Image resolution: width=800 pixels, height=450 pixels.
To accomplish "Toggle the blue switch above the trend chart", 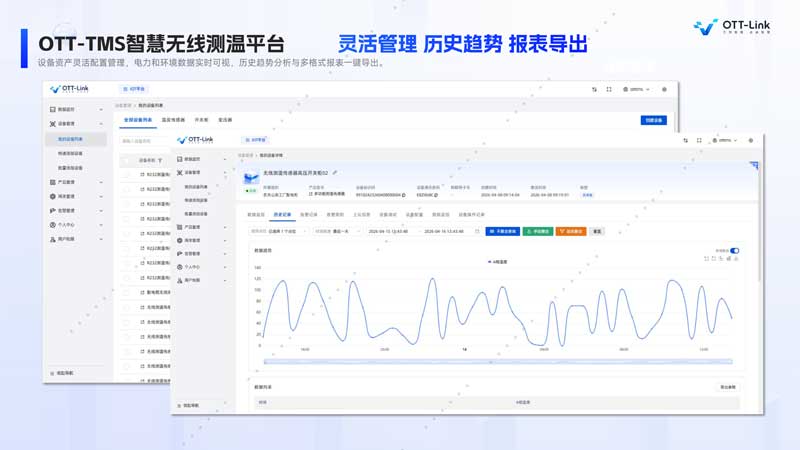I will 735,251.
